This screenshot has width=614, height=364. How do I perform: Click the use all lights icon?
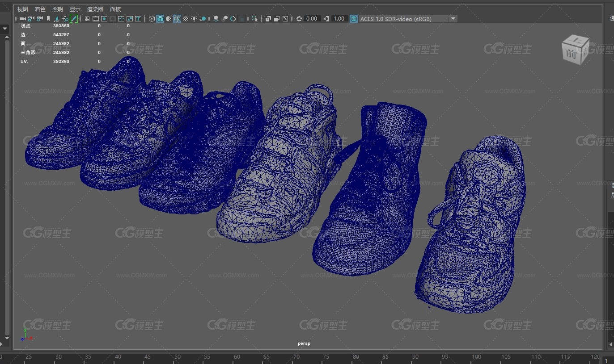[194, 19]
